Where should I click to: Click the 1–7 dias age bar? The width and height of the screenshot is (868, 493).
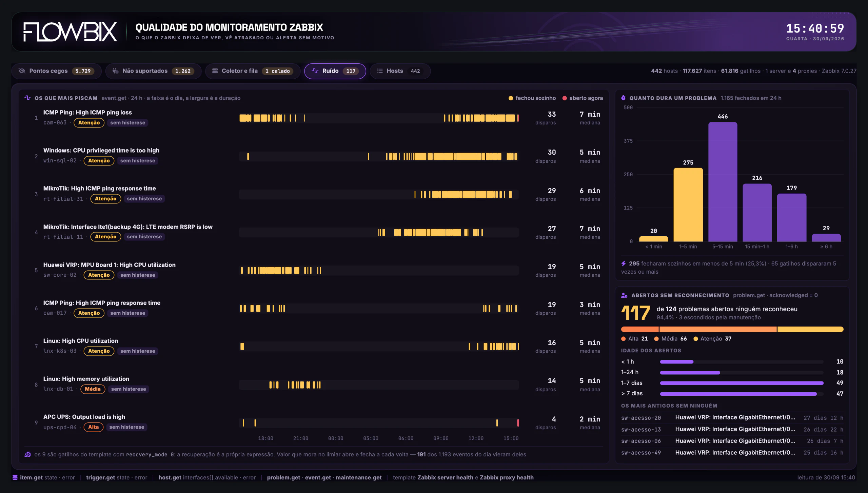point(742,383)
